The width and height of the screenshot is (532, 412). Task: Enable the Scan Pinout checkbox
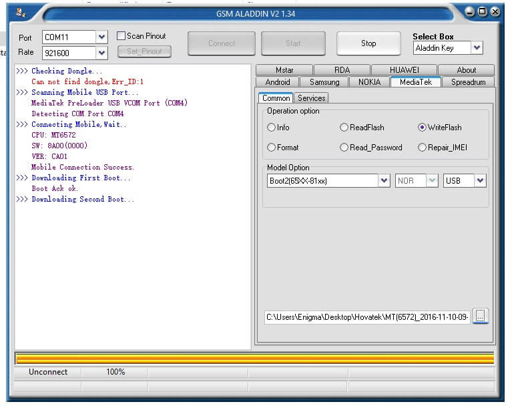point(121,35)
